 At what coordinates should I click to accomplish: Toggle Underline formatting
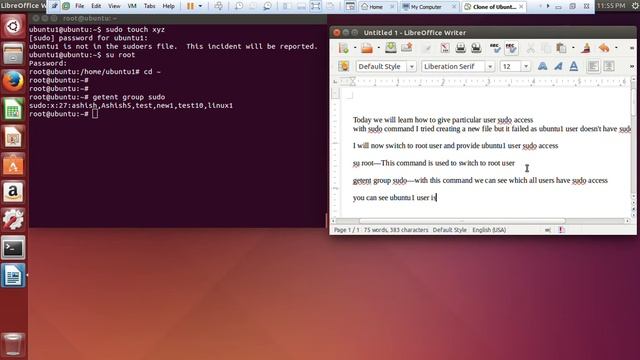pos(573,66)
